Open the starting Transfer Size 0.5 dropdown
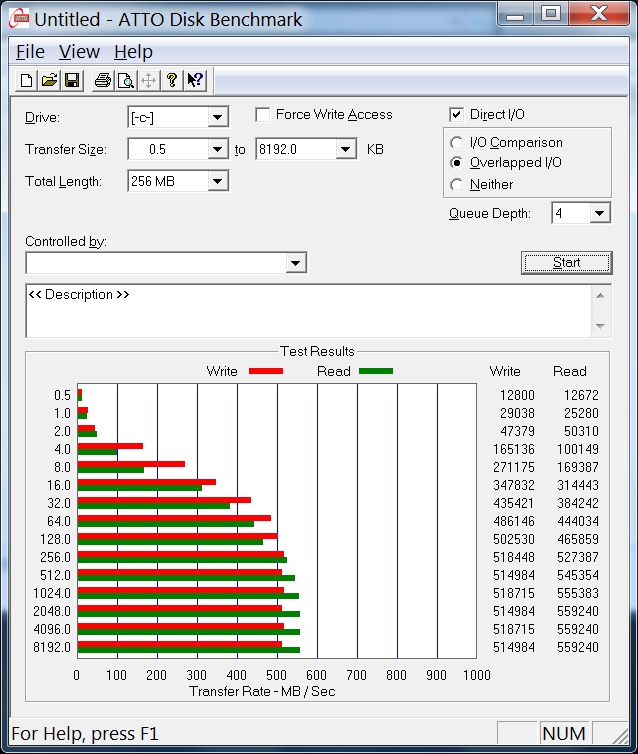 (217, 150)
